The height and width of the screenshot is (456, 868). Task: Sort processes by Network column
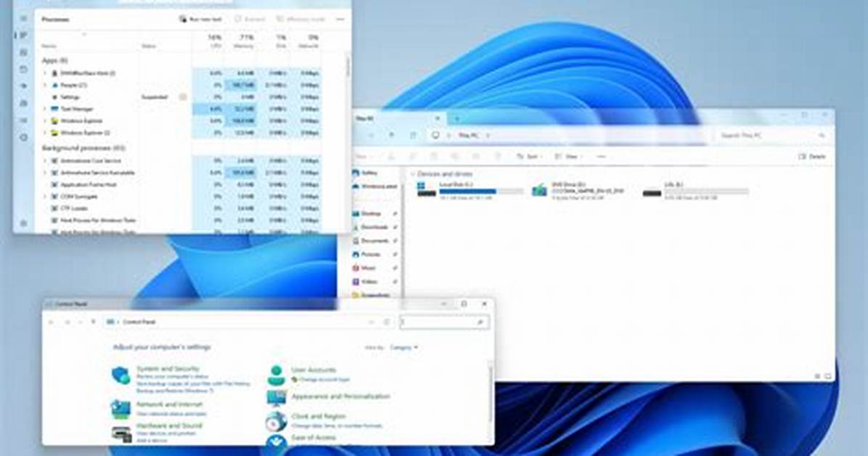310,41
